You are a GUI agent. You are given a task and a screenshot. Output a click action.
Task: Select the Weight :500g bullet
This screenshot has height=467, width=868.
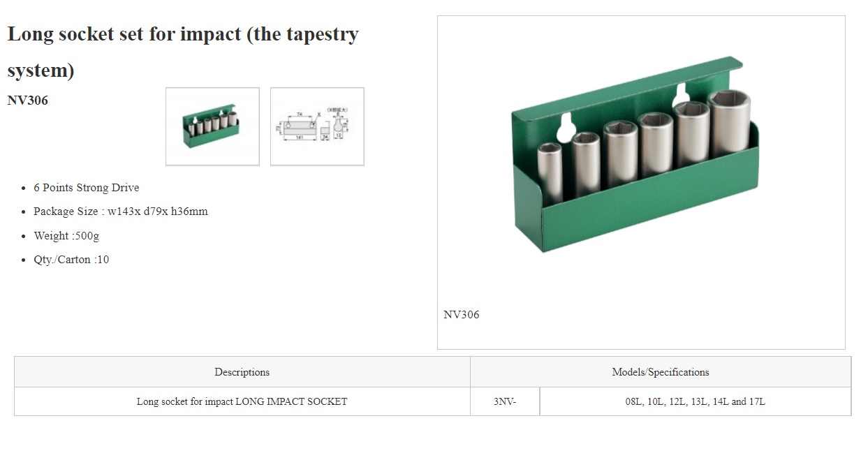click(x=66, y=236)
